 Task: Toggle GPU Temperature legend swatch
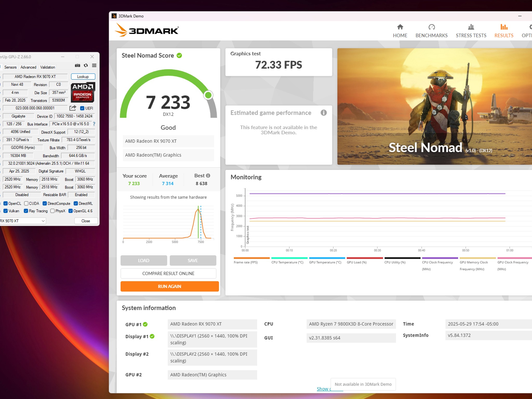(x=327, y=258)
